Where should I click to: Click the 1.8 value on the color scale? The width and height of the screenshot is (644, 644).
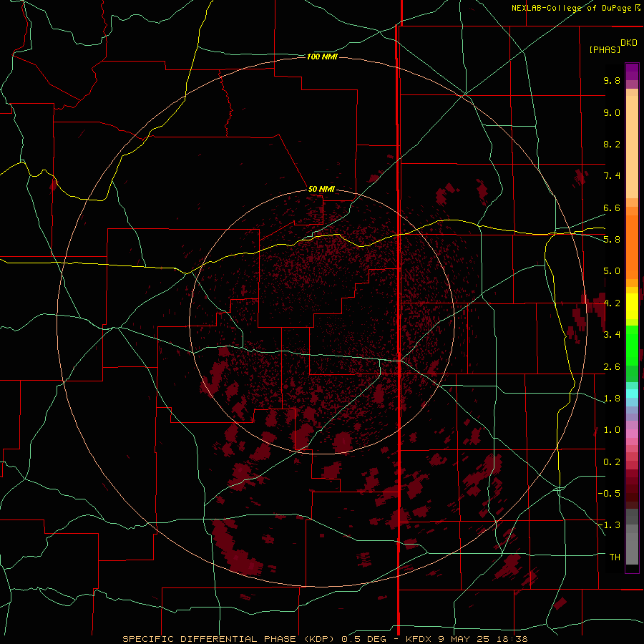pyautogui.click(x=612, y=398)
